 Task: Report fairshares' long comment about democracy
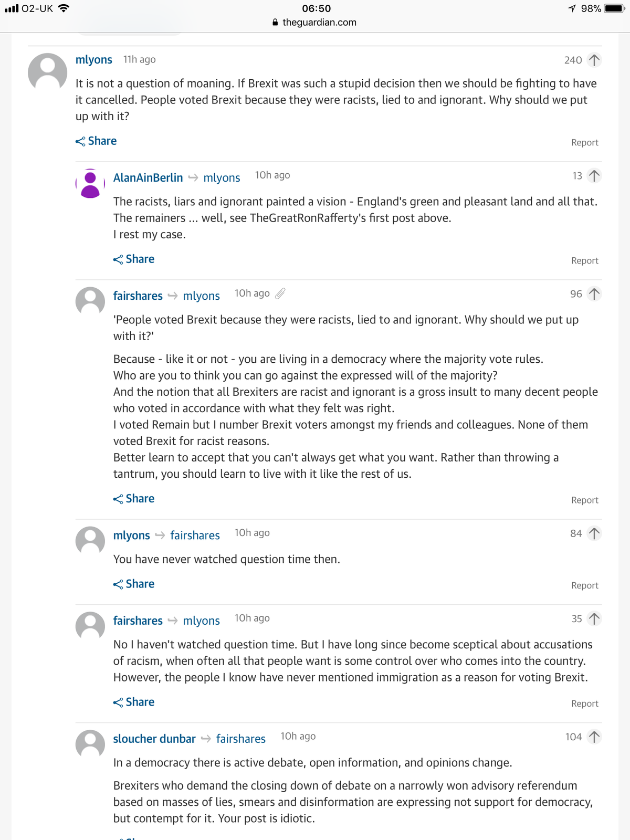coord(585,500)
